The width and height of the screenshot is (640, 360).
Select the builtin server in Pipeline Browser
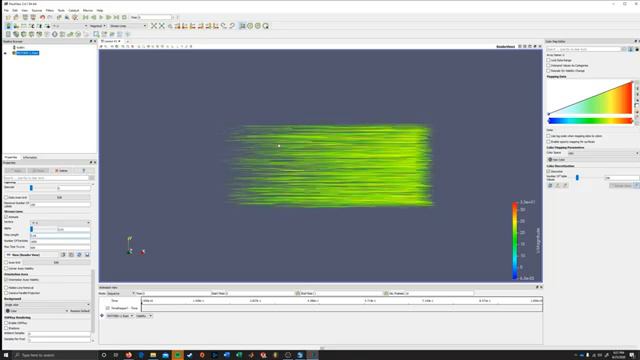point(20,47)
